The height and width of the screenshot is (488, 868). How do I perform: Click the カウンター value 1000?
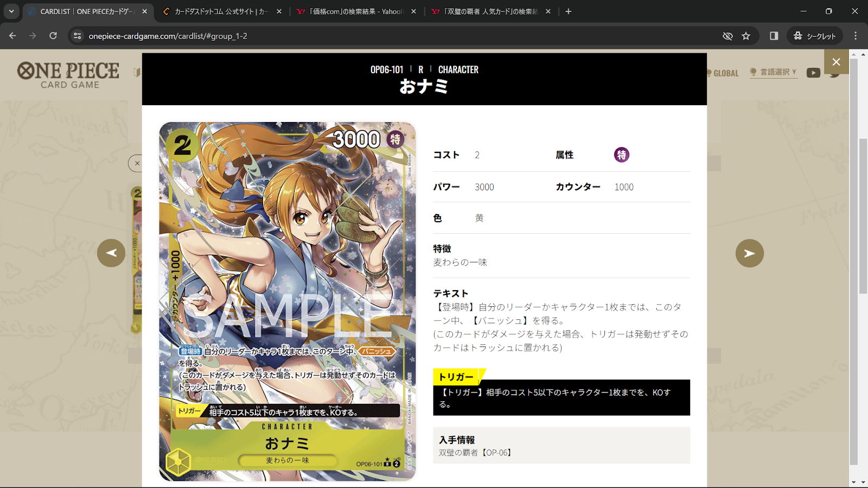coord(624,187)
